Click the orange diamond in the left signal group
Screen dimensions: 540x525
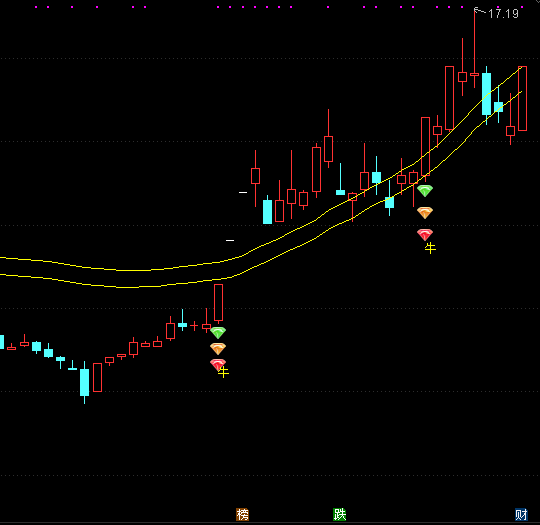point(218,349)
